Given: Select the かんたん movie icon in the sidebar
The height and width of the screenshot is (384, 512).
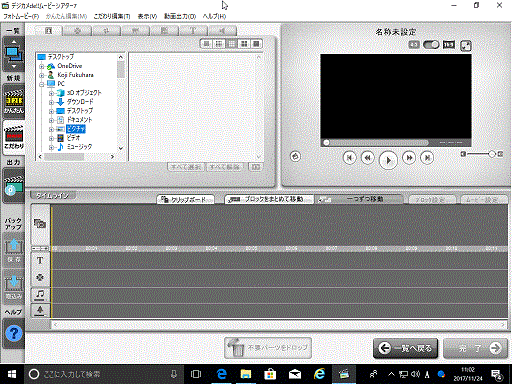Looking at the screenshot, I should pyautogui.click(x=14, y=101).
